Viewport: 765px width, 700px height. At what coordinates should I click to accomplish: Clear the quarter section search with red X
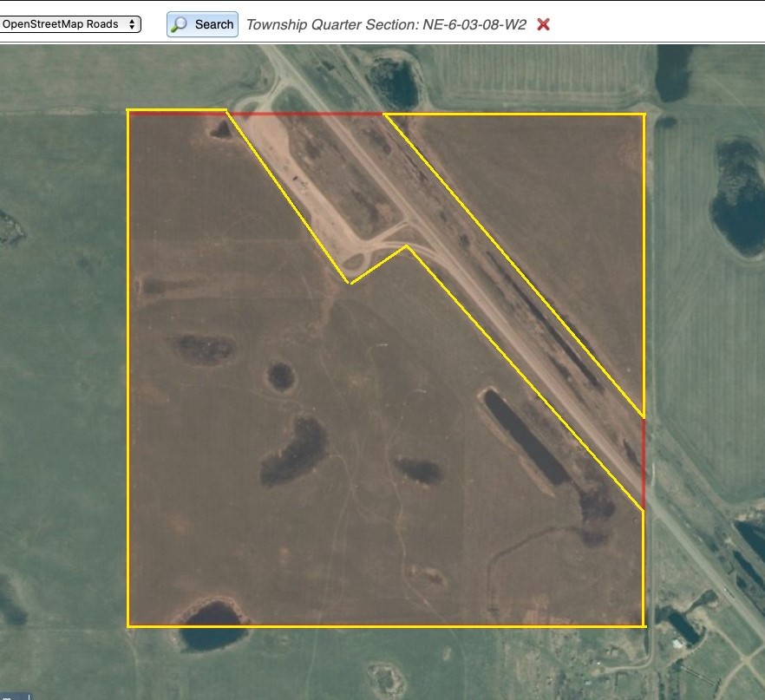click(543, 24)
